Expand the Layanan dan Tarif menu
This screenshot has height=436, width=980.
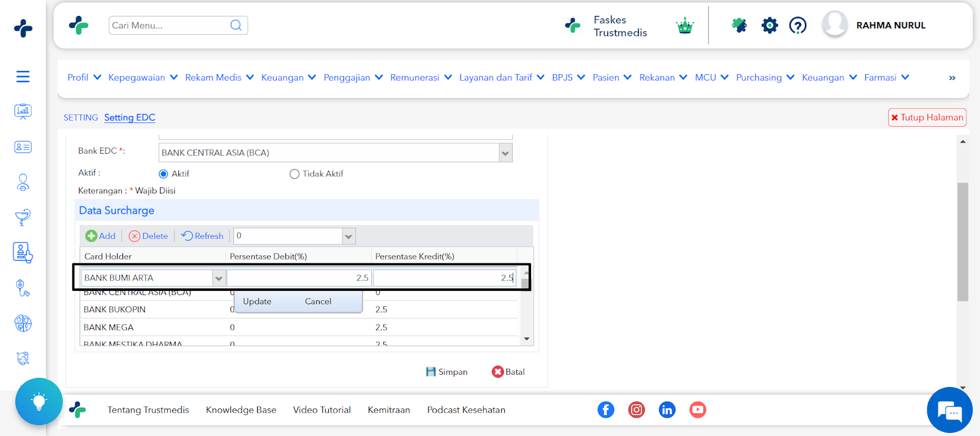pyautogui.click(x=502, y=77)
